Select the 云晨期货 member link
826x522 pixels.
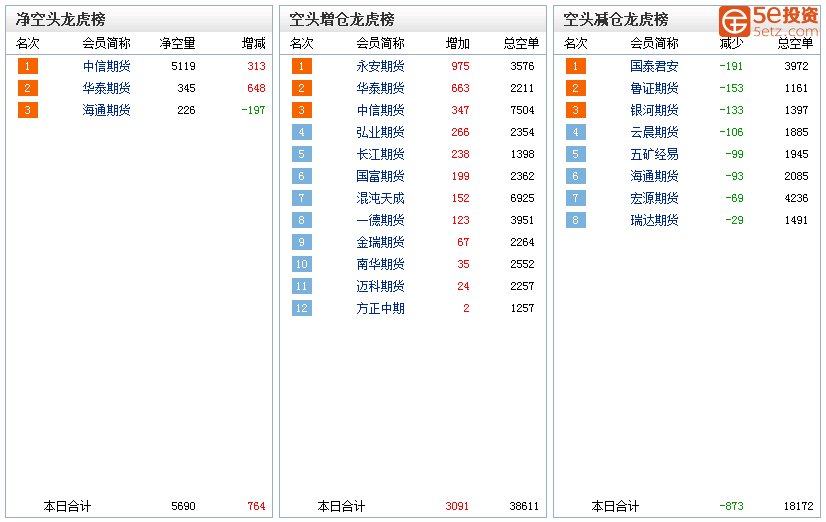tap(654, 132)
